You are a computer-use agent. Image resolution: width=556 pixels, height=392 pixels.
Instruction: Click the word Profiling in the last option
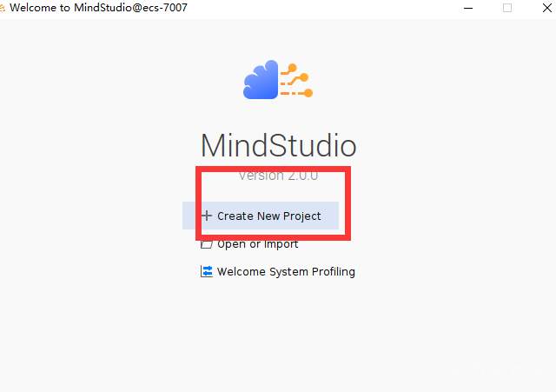tap(334, 272)
